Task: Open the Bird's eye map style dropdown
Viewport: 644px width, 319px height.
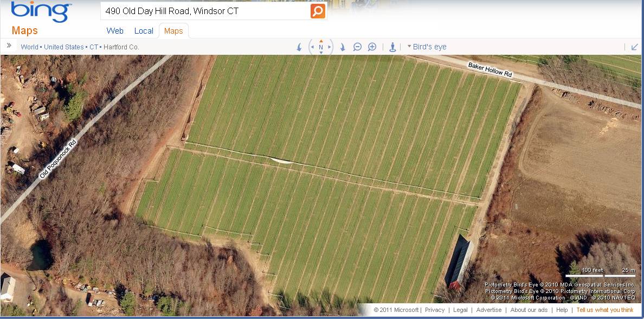Action: [427, 47]
